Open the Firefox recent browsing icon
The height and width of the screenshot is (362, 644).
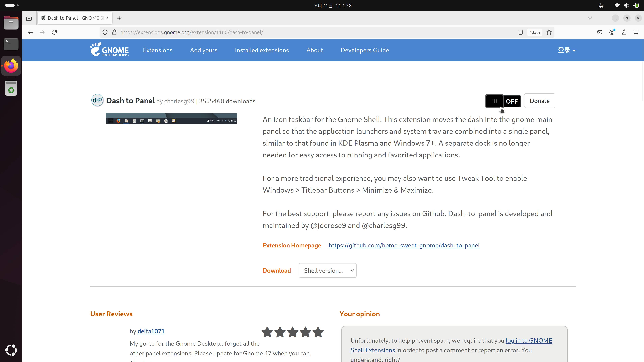coord(29,18)
